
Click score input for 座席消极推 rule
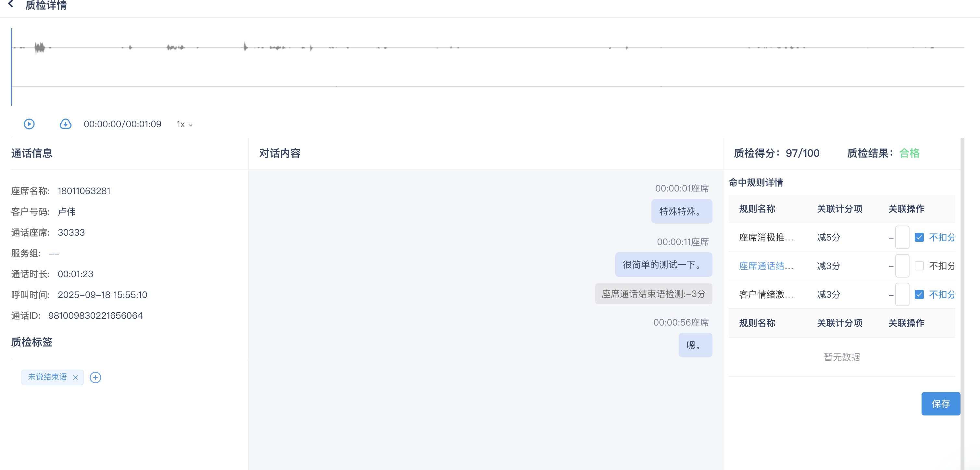pos(902,237)
